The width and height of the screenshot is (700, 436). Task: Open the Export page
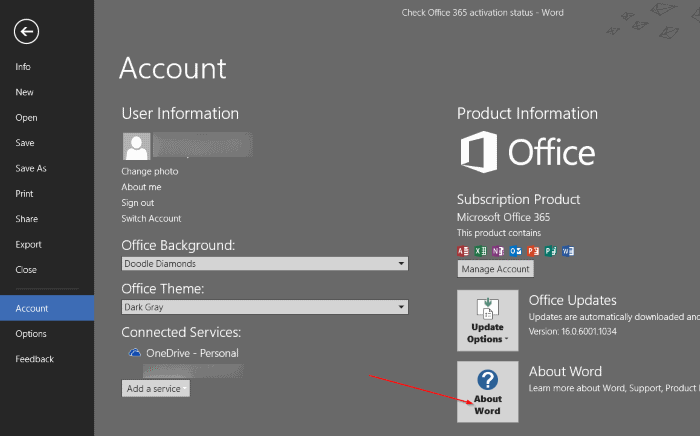[x=28, y=245]
